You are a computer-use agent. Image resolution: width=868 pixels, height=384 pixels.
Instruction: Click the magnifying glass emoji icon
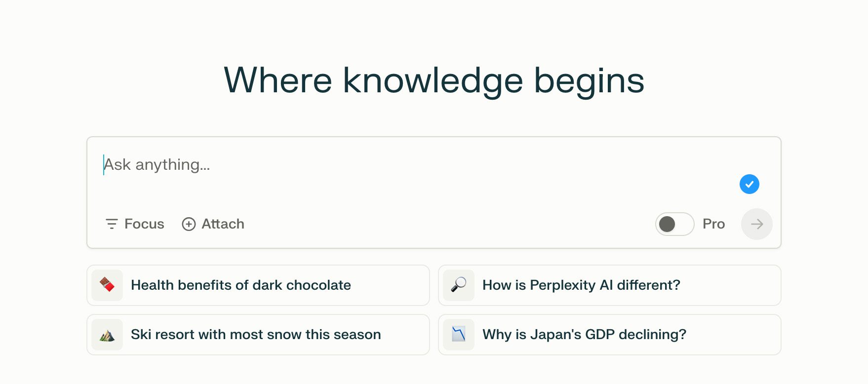[x=459, y=285]
